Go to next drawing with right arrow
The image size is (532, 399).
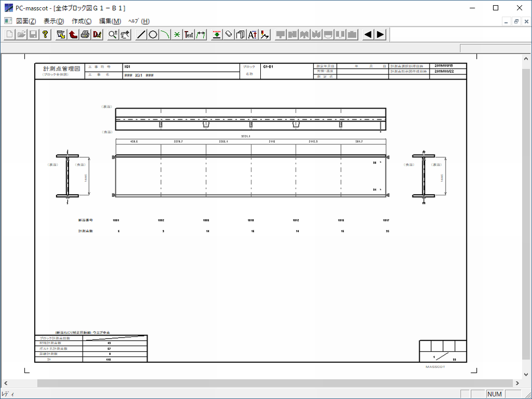[380, 35]
